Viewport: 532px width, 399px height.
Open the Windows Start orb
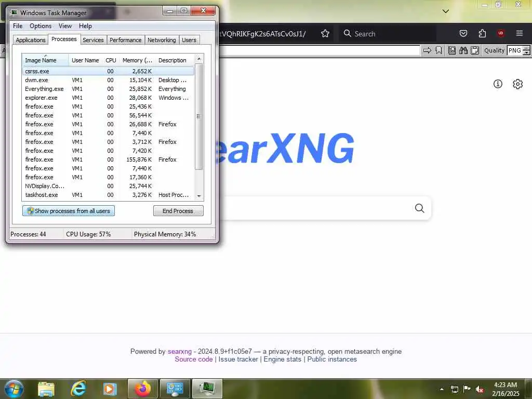coord(14,389)
